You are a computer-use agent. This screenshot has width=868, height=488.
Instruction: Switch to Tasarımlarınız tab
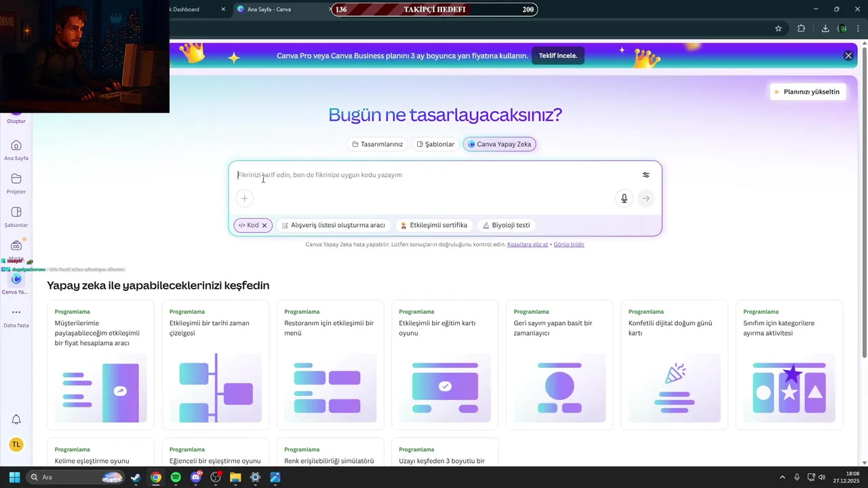377,144
